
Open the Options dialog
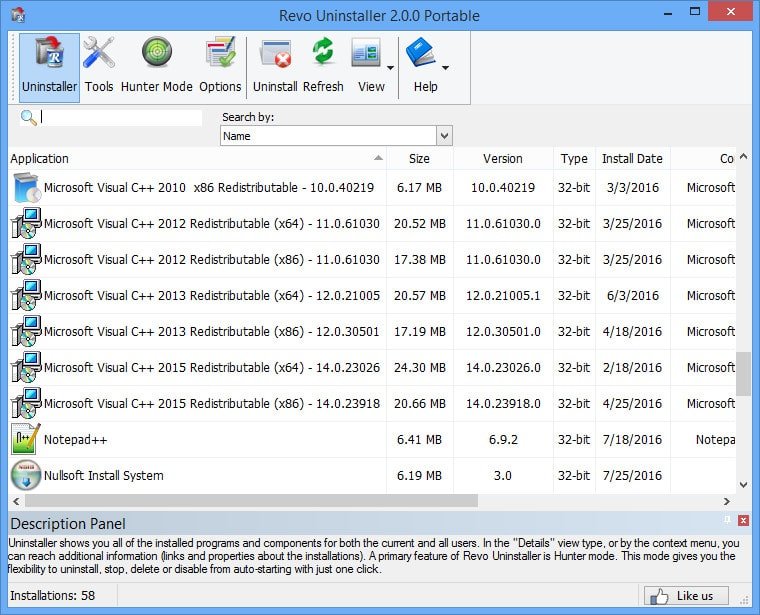point(220,67)
